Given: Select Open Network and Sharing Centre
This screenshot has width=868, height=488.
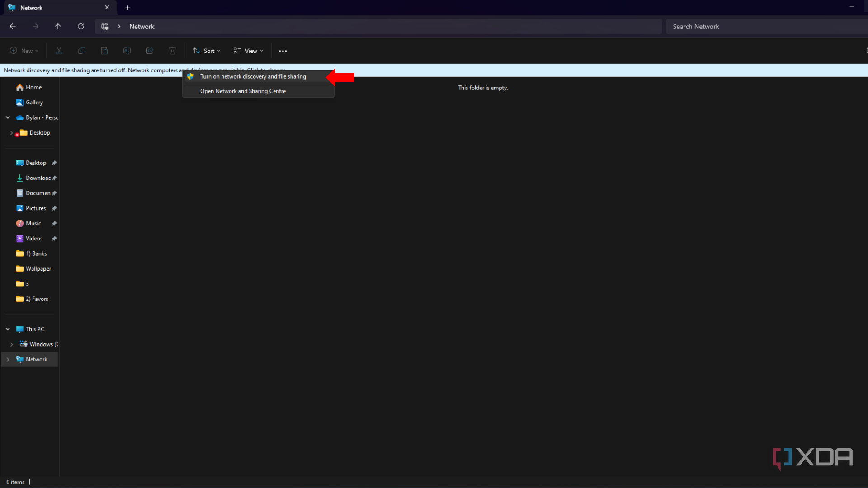Looking at the screenshot, I should pos(243,91).
